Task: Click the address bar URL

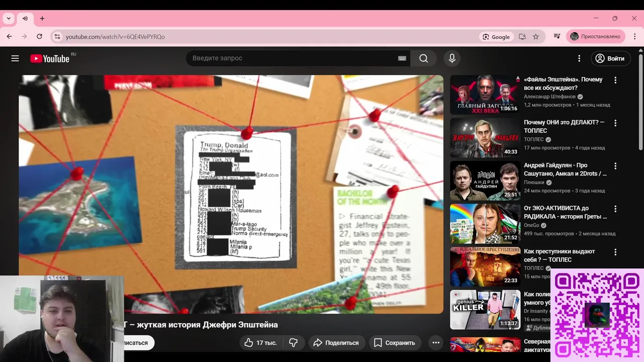Action: tap(115, 37)
